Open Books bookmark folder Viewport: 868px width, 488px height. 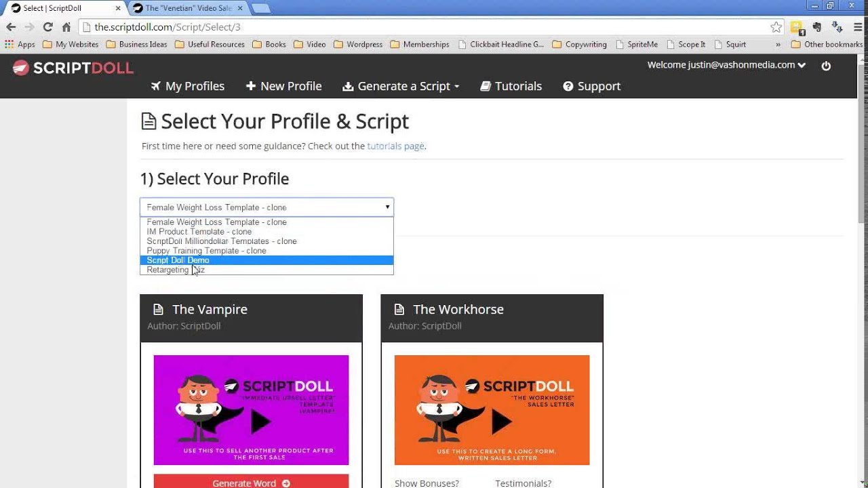pyautogui.click(x=269, y=44)
